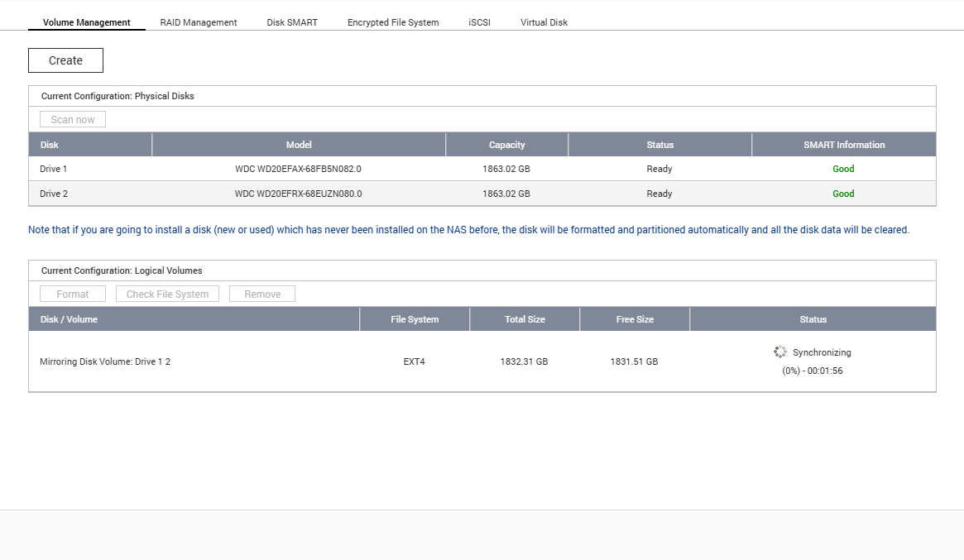This screenshot has height=560, width=964.
Task: Click the Model column header
Action: tap(299, 145)
